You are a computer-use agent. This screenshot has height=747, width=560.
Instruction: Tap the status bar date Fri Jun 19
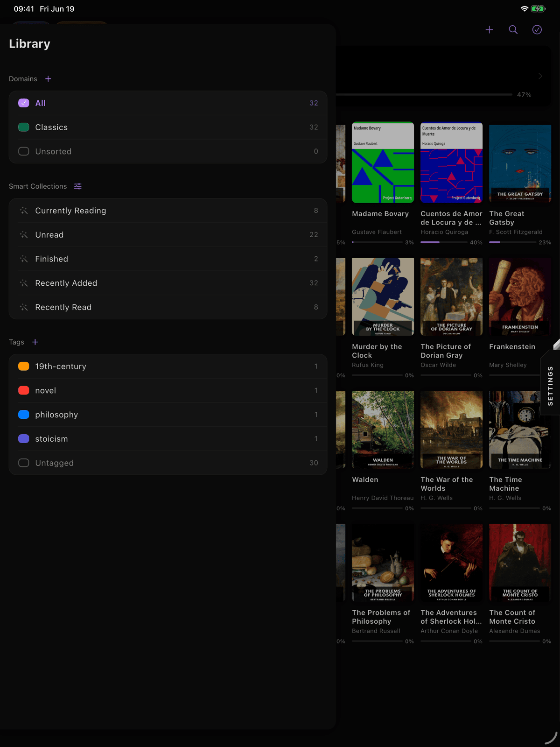(57, 9)
